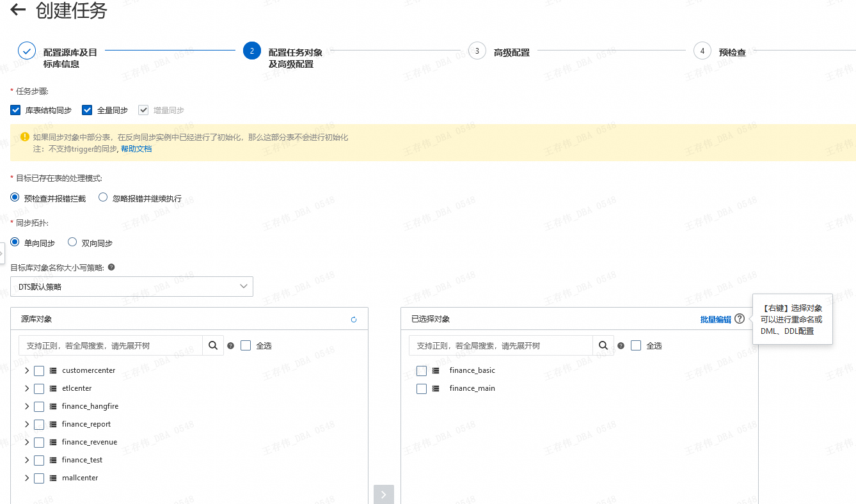
Task: Click help icon next to 批量编辑
Action: (740, 319)
